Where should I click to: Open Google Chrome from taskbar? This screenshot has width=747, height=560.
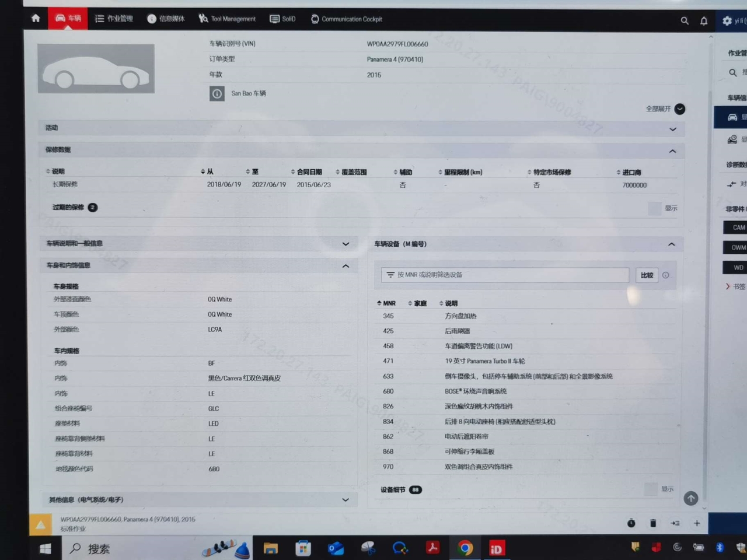[465, 548]
